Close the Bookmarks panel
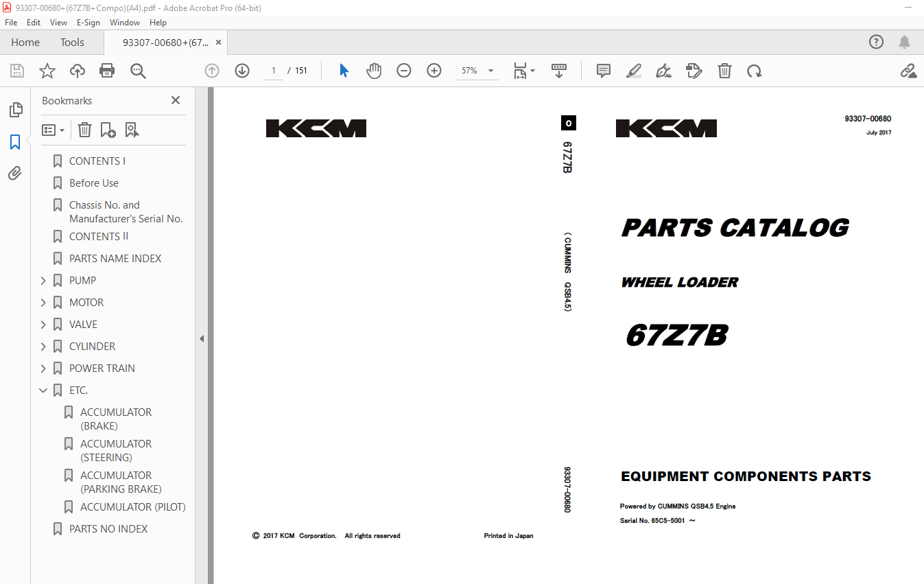 (176, 100)
